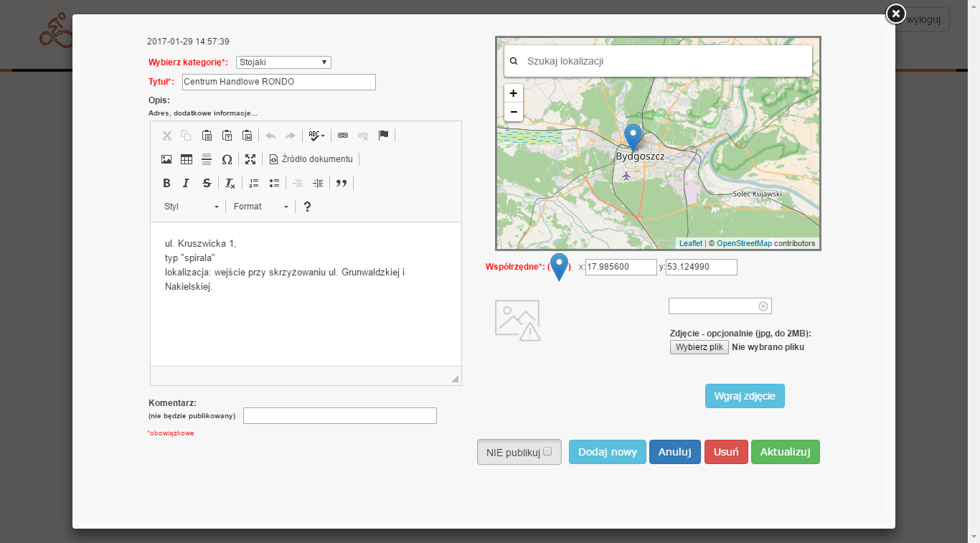
Task: Toggle italic text formatting
Action: 186,183
